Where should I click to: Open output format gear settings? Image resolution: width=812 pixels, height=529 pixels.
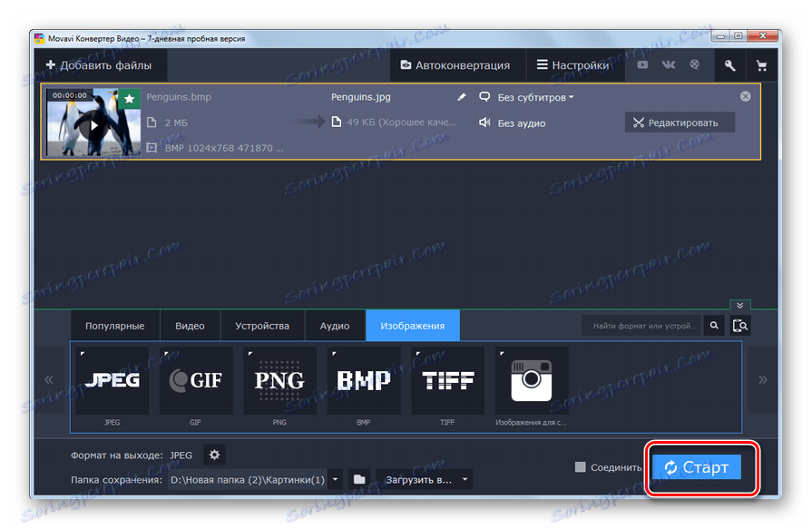[214, 455]
